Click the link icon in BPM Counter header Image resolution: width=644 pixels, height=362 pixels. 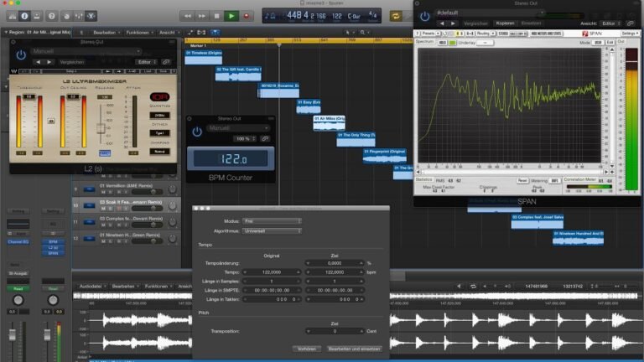(265, 139)
